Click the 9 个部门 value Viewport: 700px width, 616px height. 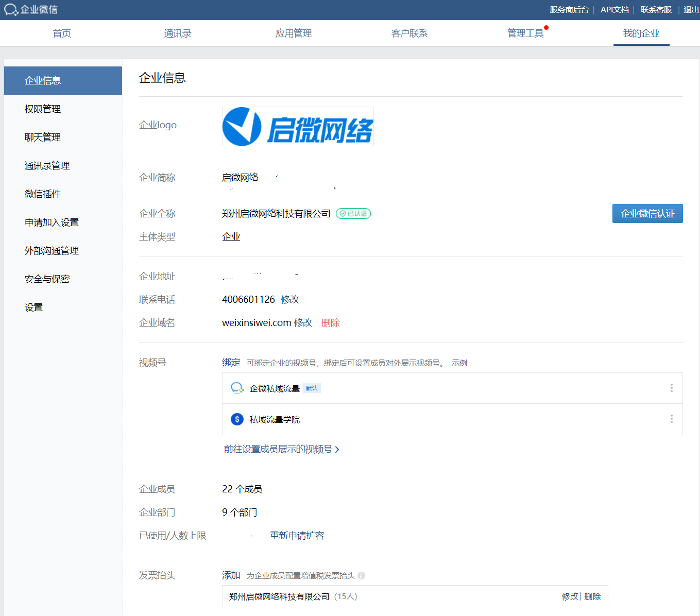[x=240, y=512]
